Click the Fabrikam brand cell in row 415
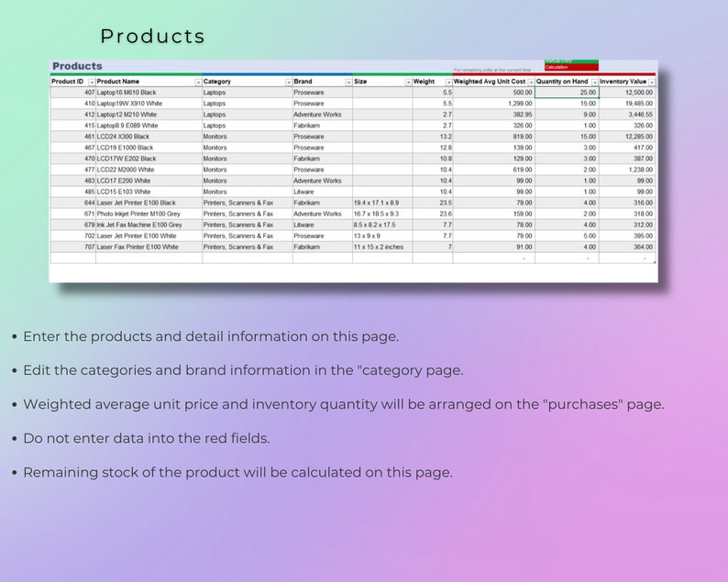 click(322, 126)
